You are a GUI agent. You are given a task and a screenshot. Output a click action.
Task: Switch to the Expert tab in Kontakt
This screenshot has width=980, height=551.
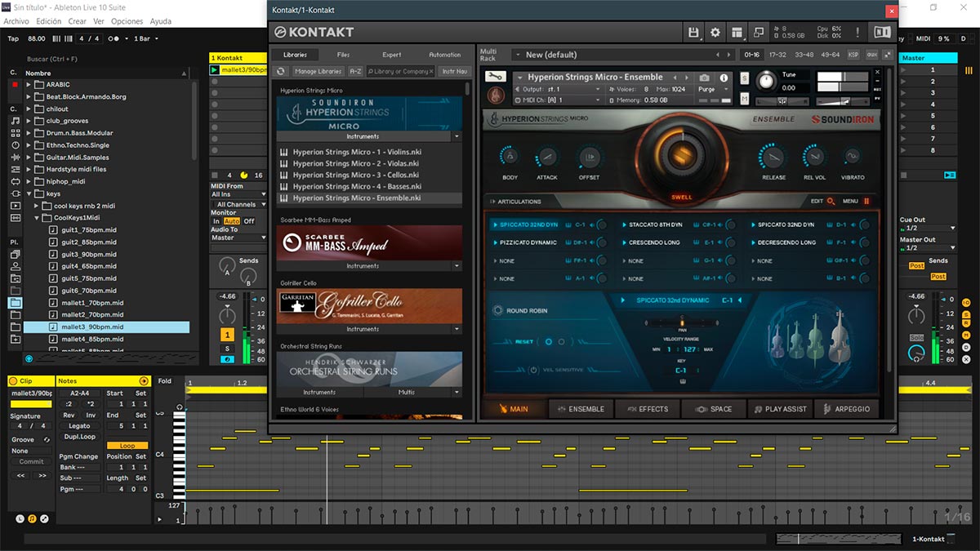pos(392,55)
